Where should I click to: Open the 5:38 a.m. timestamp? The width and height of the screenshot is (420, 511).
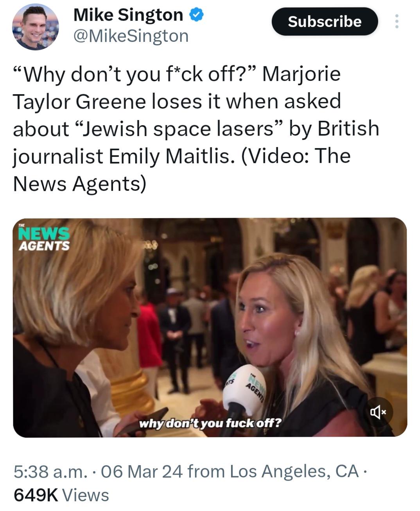click(x=50, y=471)
